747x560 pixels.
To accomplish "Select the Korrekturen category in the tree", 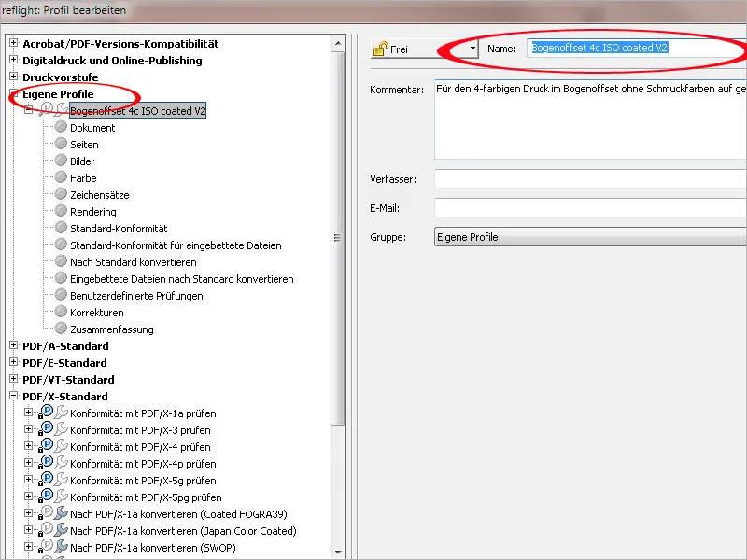I will [x=95, y=312].
